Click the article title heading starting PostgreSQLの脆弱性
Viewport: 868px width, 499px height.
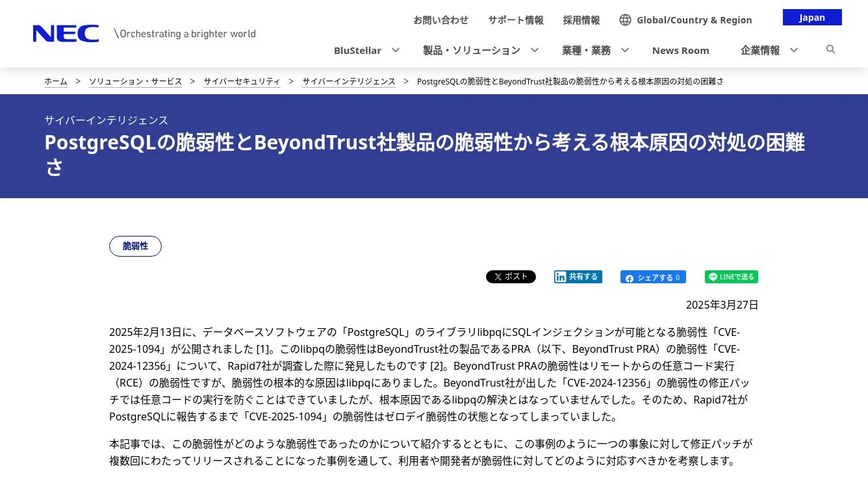tap(424, 154)
